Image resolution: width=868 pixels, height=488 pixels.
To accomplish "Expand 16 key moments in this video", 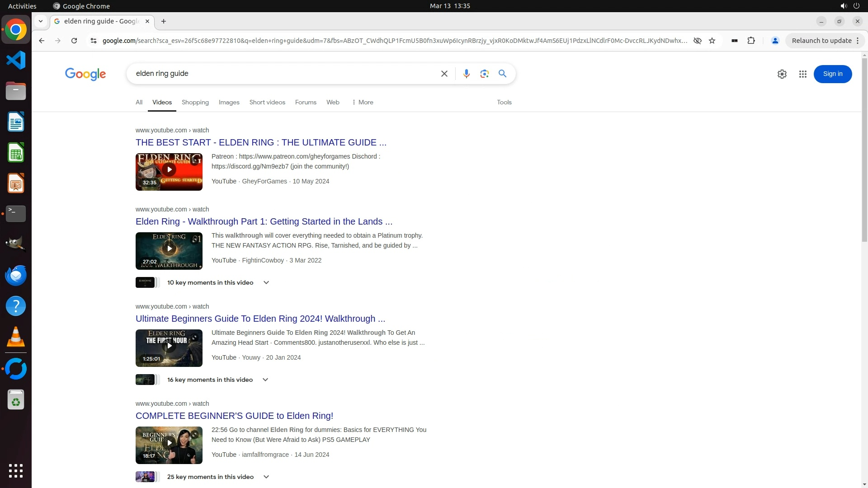I will point(265,380).
